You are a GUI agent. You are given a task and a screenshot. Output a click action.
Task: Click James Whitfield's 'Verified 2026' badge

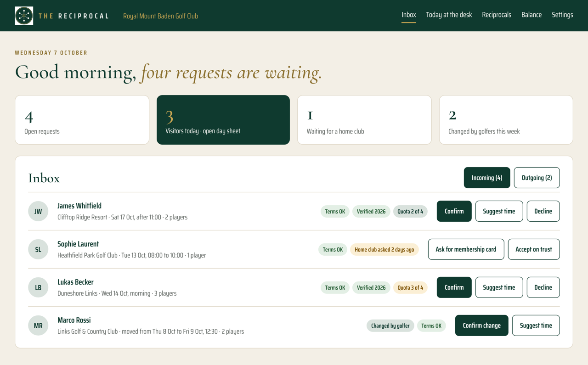click(x=371, y=211)
